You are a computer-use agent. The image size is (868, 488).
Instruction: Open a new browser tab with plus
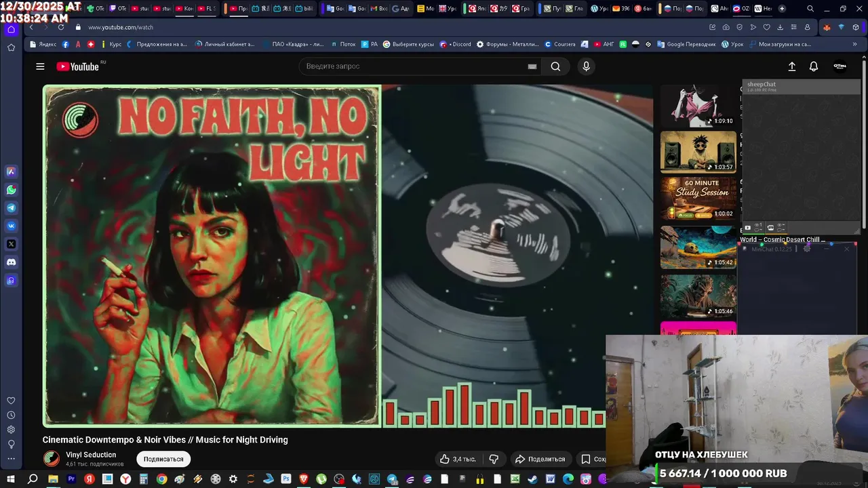[x=782, y=9]
